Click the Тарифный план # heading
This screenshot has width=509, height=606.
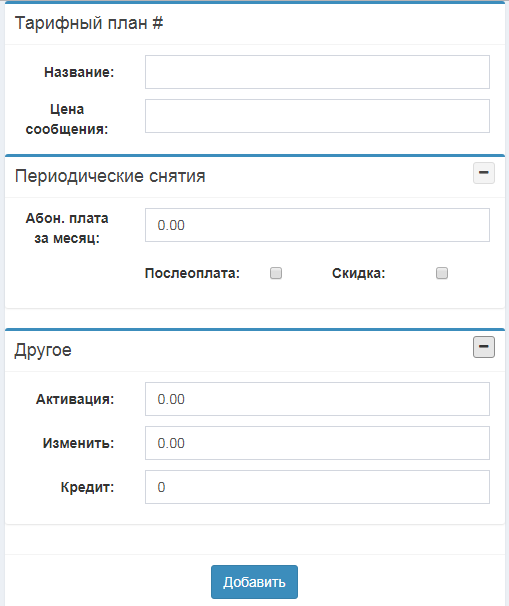pyautogui.click(x=89, y=23)
